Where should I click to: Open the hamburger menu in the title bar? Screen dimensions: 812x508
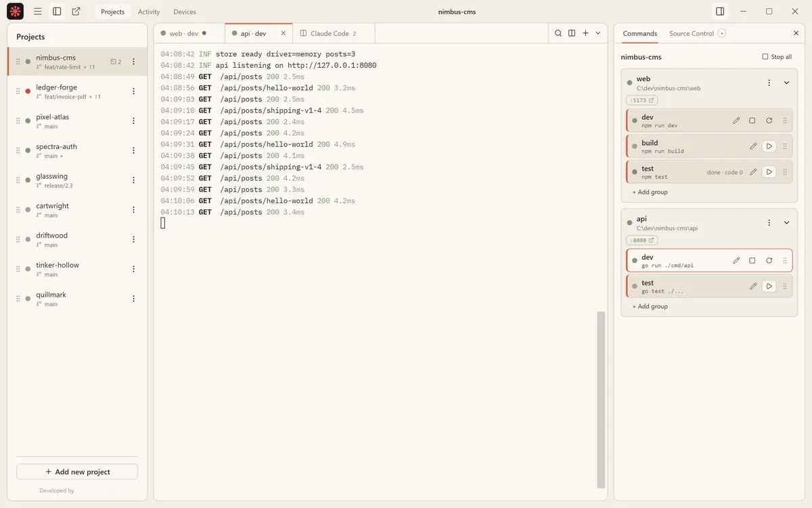(38, 12)
